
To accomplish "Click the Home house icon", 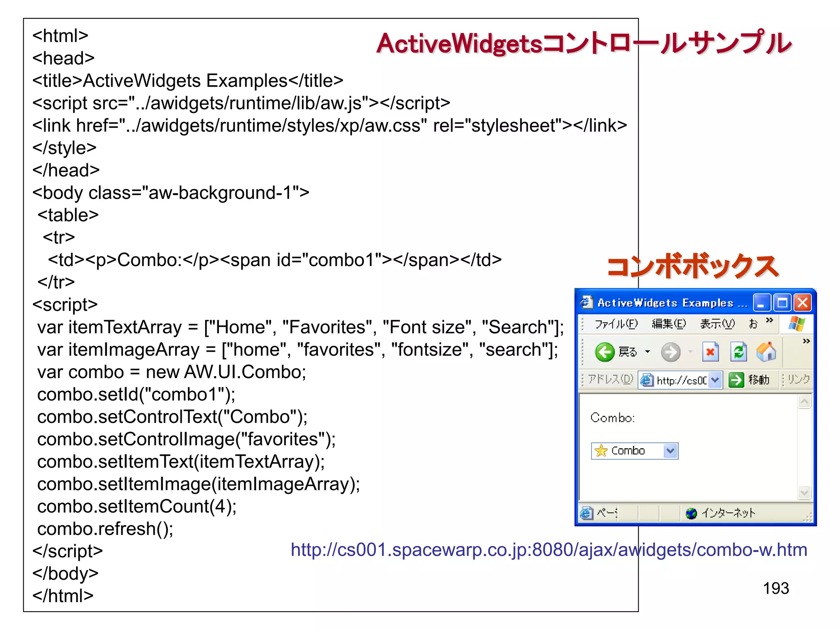I will click(x=766, y=352).
